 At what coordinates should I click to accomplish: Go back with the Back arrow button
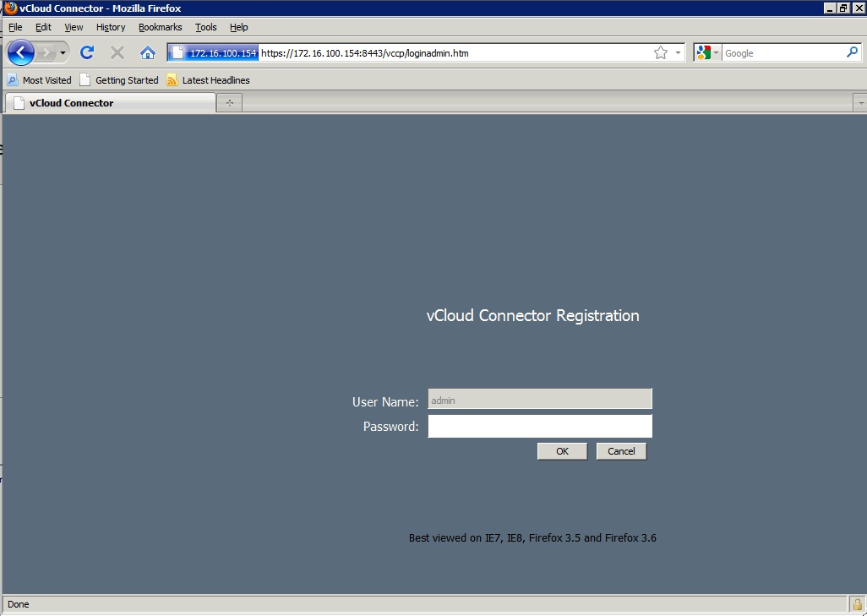pos(20,52)
